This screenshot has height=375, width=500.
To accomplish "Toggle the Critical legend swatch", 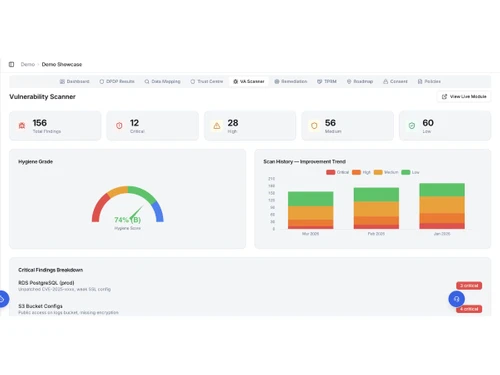I will coord(331,172).
